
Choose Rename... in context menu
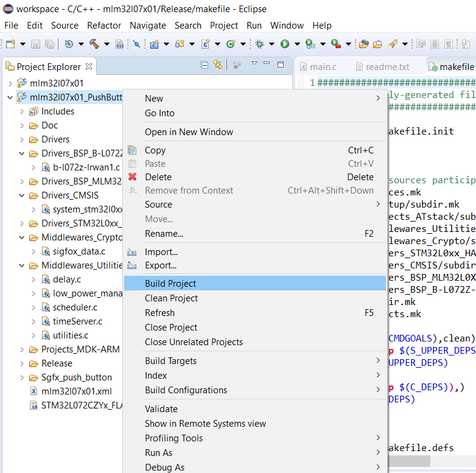(255, 234)
